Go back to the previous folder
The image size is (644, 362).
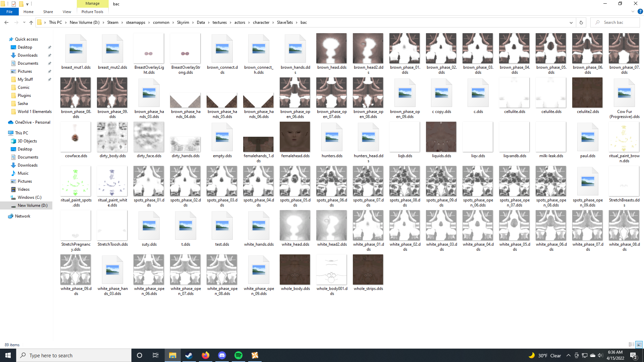point(6,22)
